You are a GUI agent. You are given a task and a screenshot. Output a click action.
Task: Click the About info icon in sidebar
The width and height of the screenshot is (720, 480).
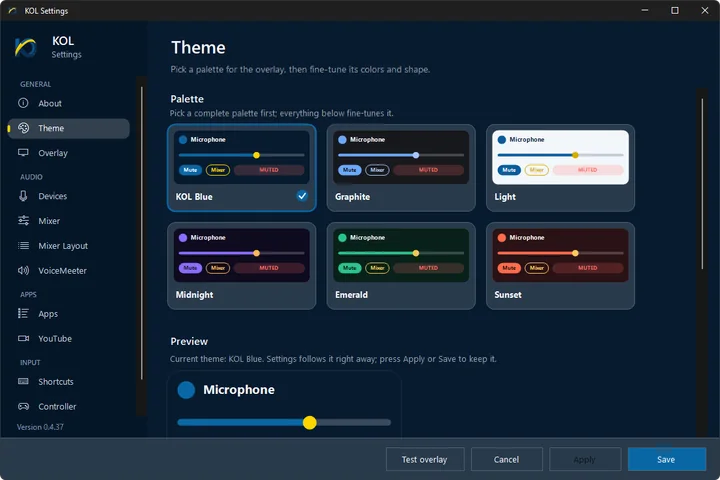23,103
